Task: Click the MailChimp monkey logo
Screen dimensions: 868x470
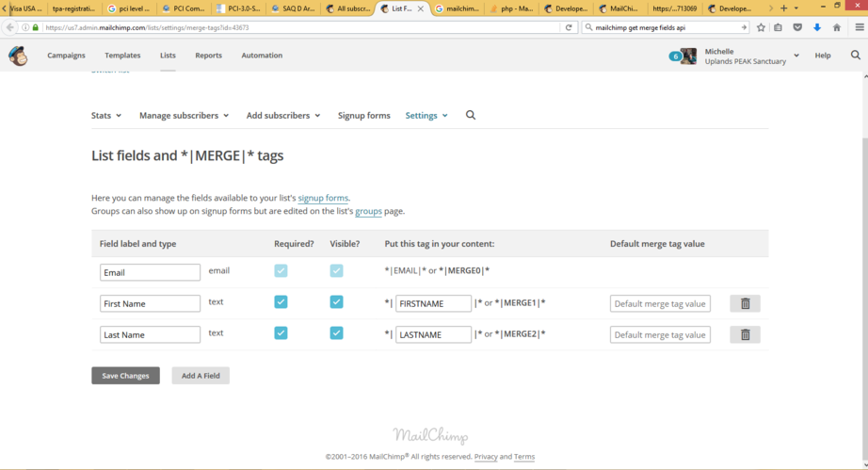Action: [x=18, y=56]
